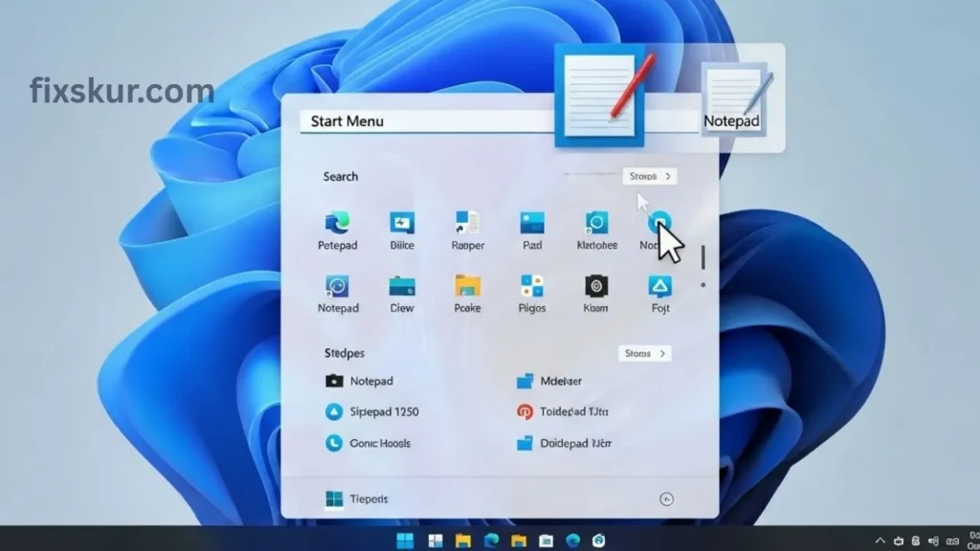The image size is (980, 551).
Task: Click the Stoms button beside Stedpes
Action: pyautogui.click(x=644, y=354)
